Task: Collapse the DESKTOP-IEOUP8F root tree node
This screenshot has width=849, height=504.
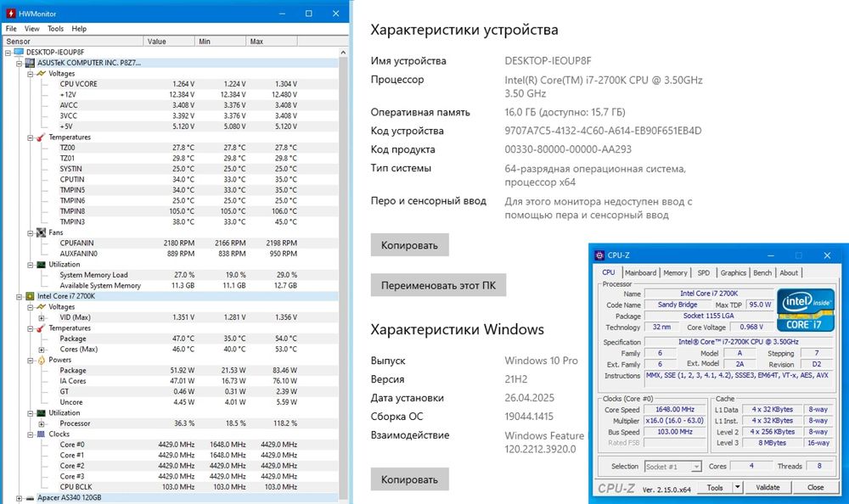Action: [8, 53]
